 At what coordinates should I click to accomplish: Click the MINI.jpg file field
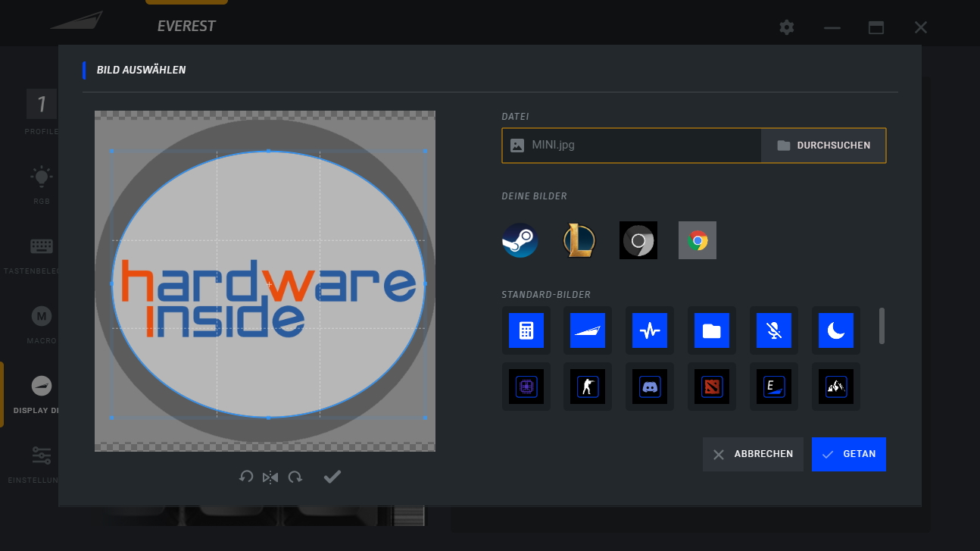pos(632,146)
